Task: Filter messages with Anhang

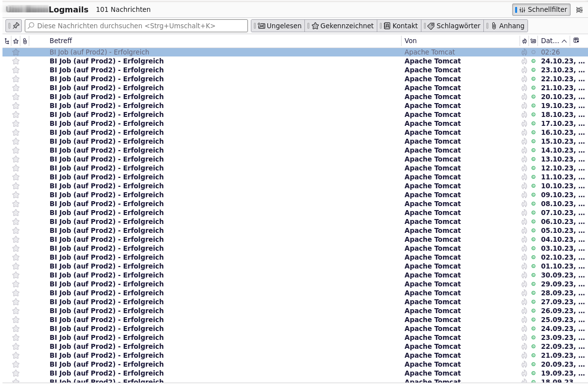Action: (506, 26)
